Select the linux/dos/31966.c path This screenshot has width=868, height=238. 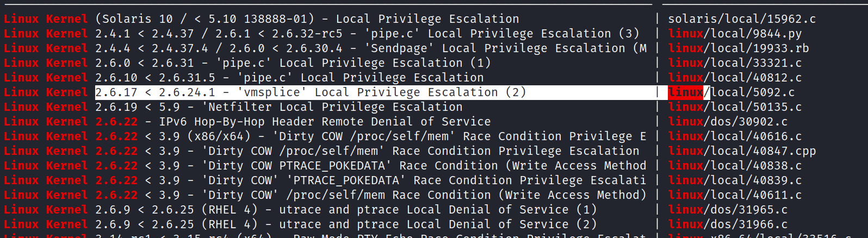[x=727, y=224]
